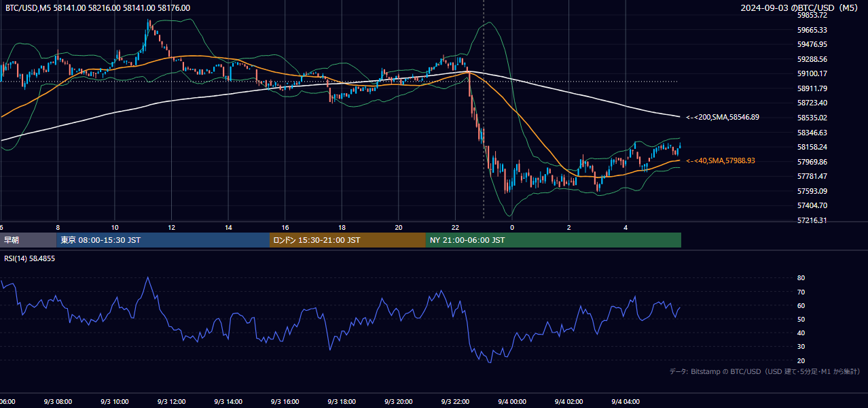Click the 9/4 04:00 time axis label
This screenshot has width=868, height=408.
pyautogui.click(x=626, y=402)
